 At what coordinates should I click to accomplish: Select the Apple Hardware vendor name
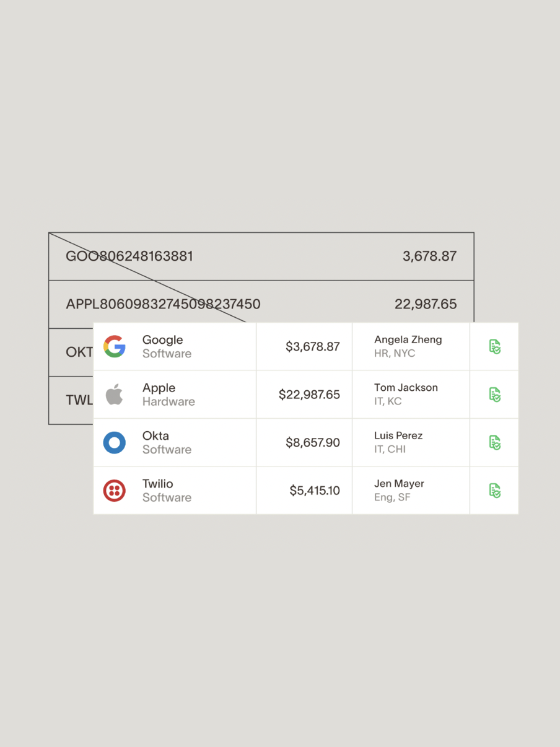pos(168,394)
